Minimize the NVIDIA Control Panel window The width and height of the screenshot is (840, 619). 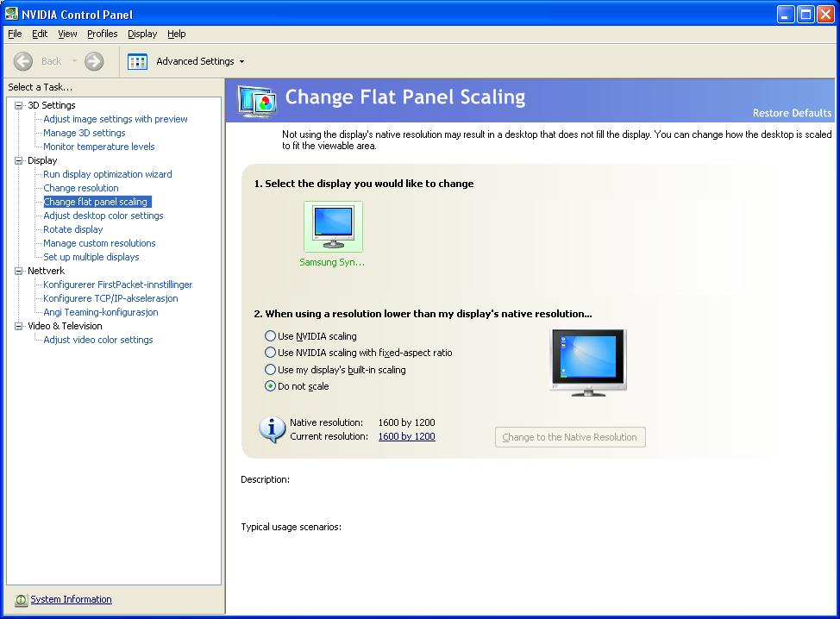click(786, 15)
